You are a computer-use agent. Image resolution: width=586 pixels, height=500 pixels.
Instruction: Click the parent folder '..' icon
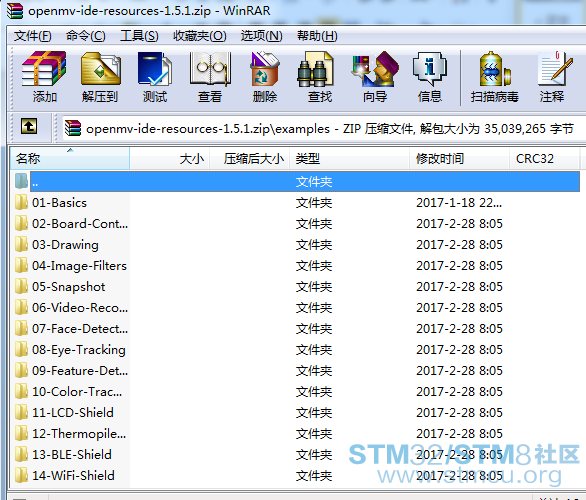pos(21,181)
